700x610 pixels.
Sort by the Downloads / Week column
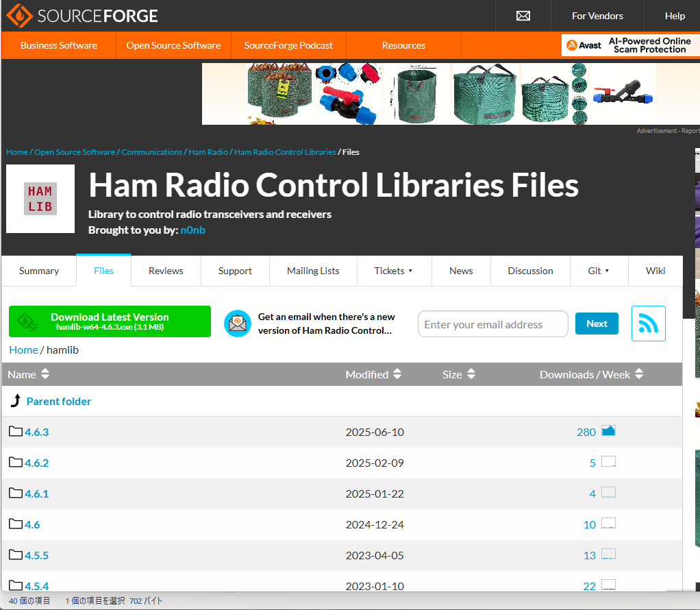[591, 374]
